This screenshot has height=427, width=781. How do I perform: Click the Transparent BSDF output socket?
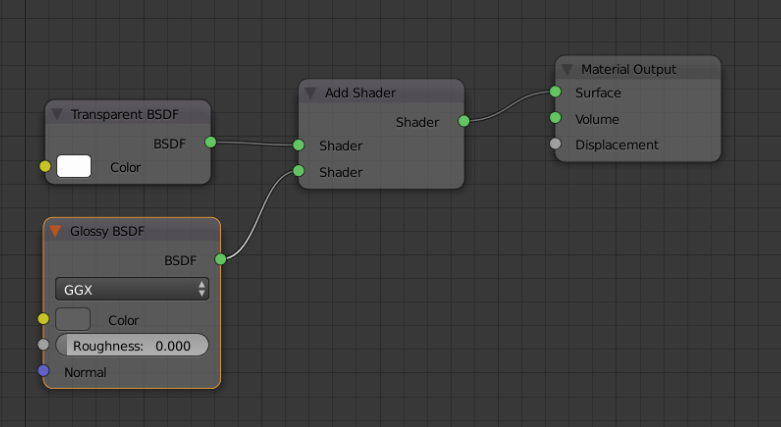tap(210, 142)
